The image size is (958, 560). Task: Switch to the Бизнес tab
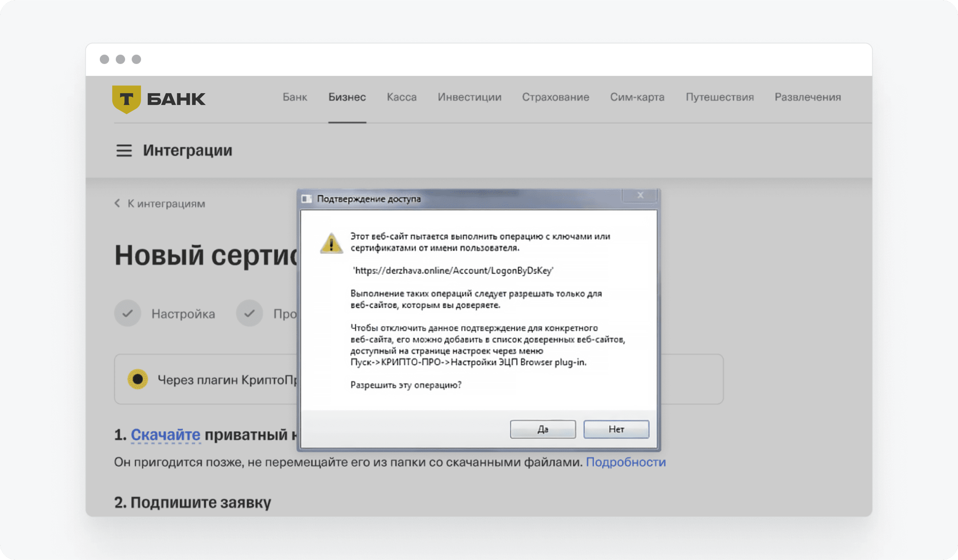click(x=347, y=97)
